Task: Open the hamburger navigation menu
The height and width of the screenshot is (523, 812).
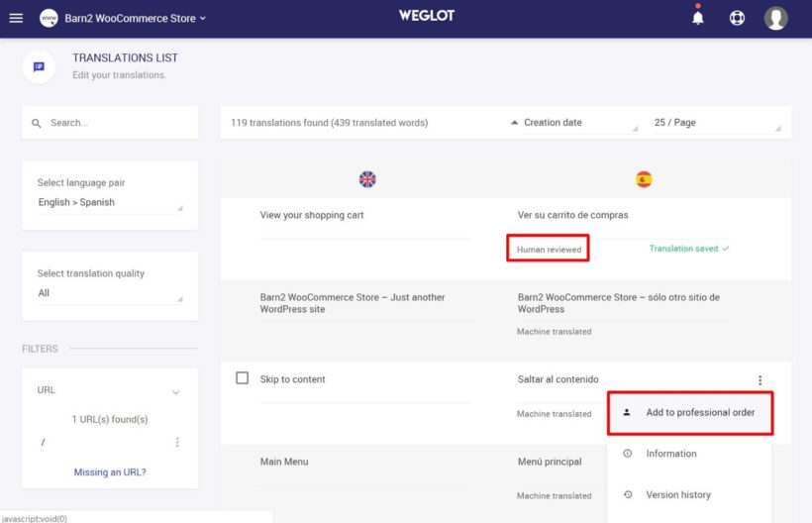Action: tap(16, 18)
